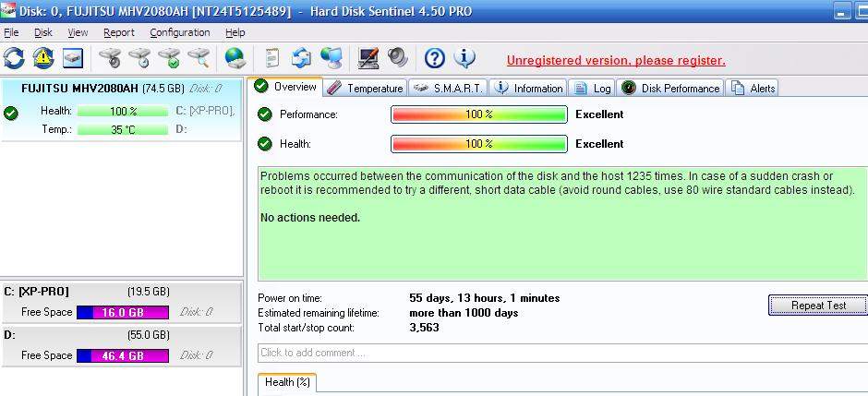This screenshot has width=868, height=396.
Task: Open the Disk menu
Action: click(43, 32)
